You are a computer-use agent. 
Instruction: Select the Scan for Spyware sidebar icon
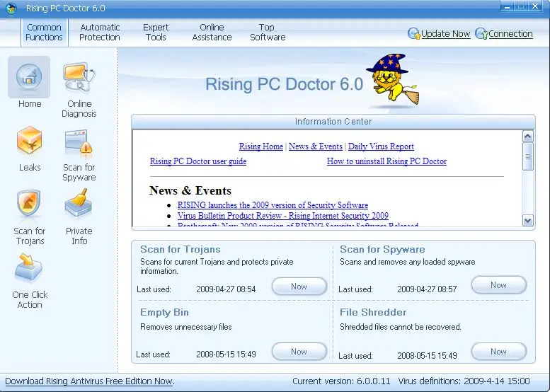point(79,142)
